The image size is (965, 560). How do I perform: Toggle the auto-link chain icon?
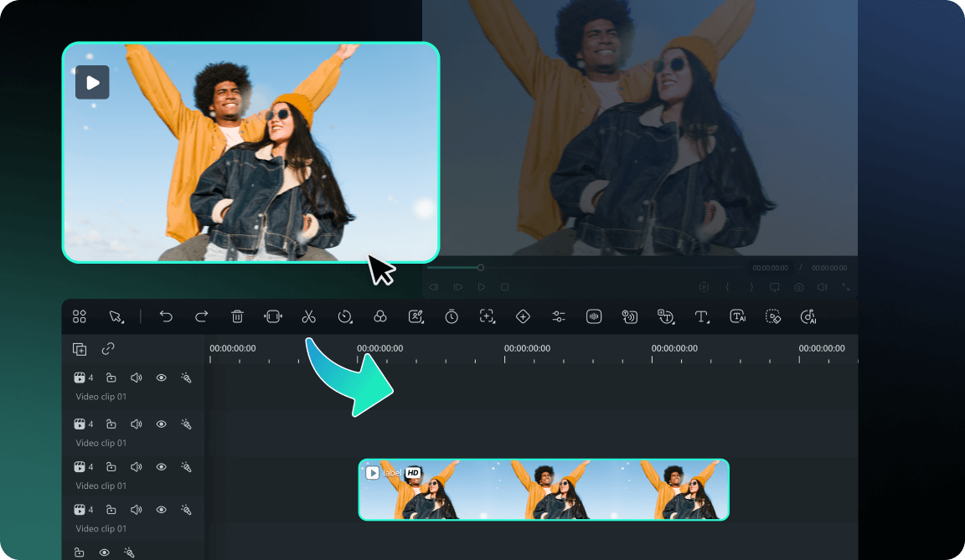tap(108, 348)
